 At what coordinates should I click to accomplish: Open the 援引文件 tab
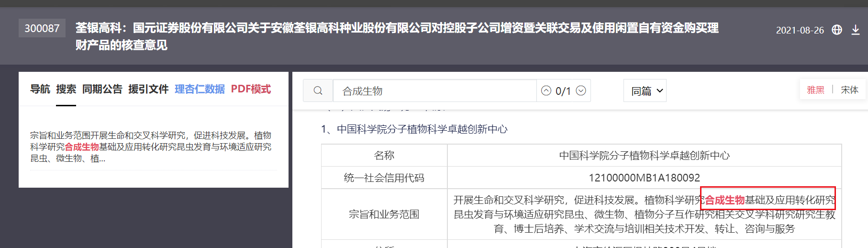[148, 89]
